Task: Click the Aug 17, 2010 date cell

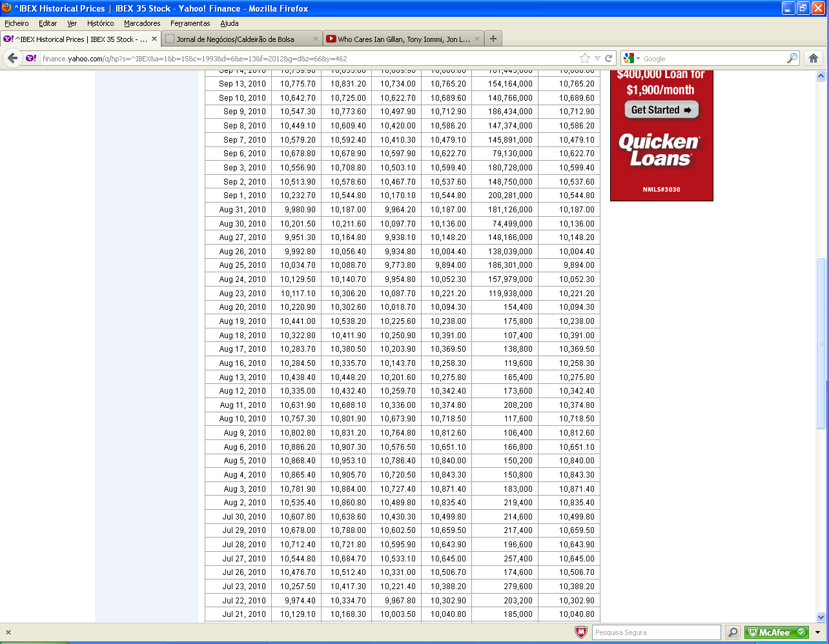Action: [238, 349]
